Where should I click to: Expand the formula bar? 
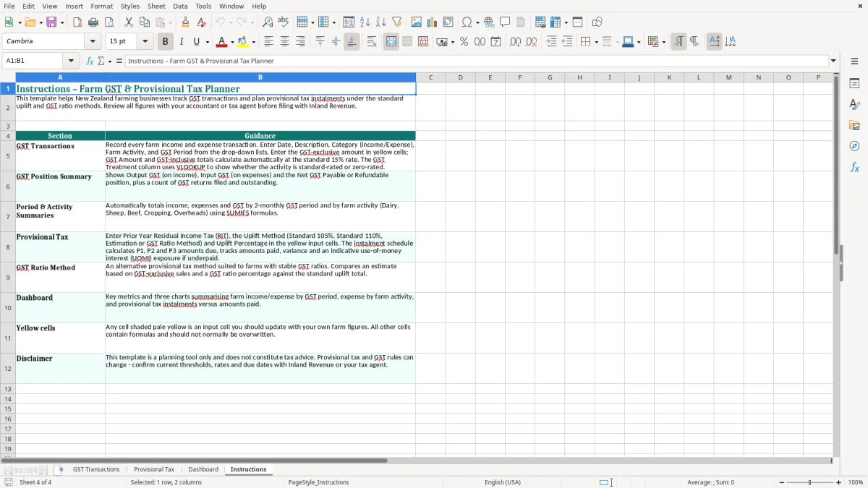(x=833, y=61)
